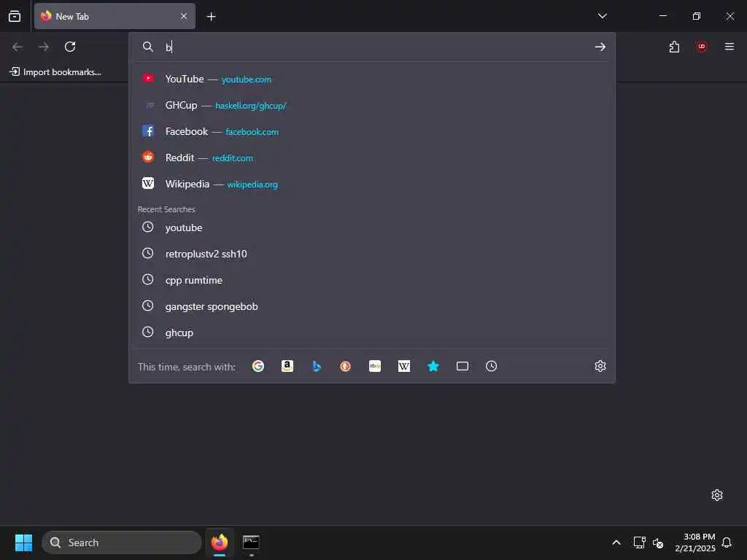Open YouTube suggestion youtube.com
The width and height of the screenshot is (747, 560).
372,79
